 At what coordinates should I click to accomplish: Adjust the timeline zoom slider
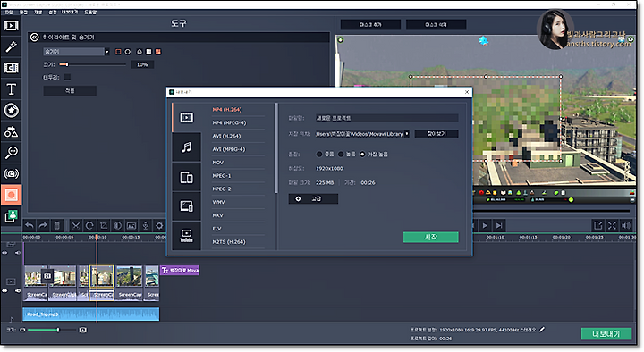click(x=52, y=330)
